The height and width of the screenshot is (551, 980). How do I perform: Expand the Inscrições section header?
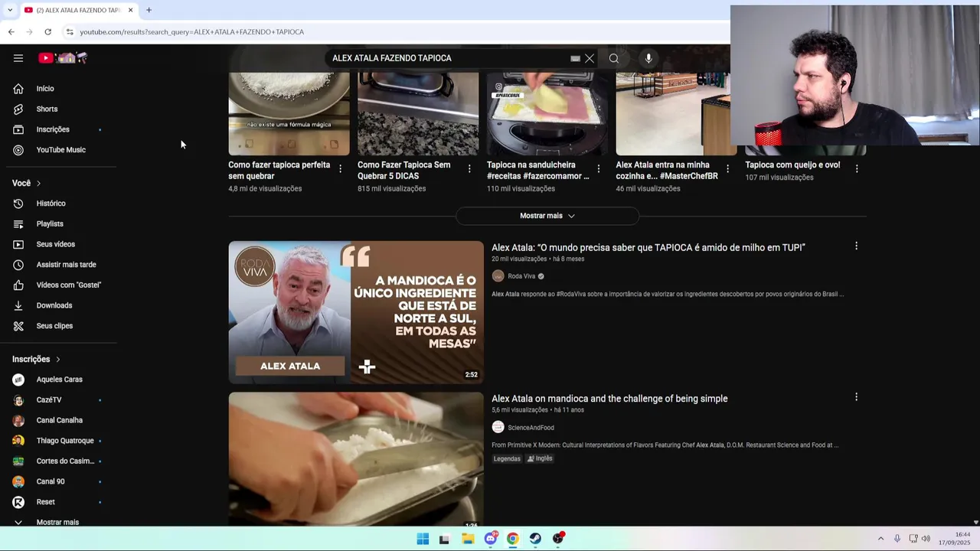[x=36, y=359]
